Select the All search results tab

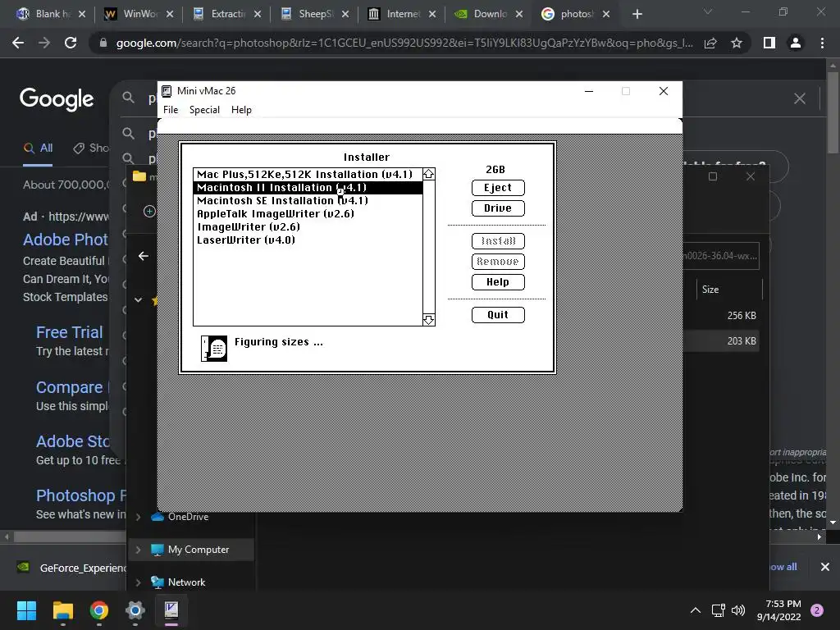tap(38, 148)
